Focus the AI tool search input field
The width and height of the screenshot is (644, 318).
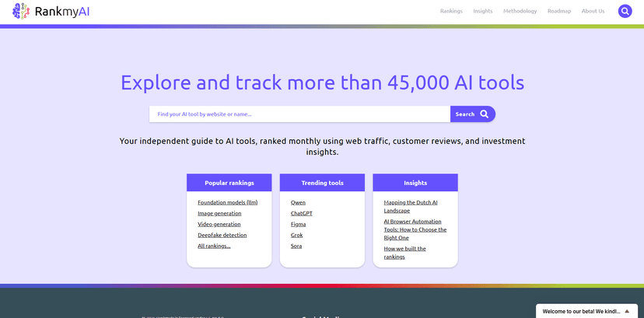(x=299, y=114)
